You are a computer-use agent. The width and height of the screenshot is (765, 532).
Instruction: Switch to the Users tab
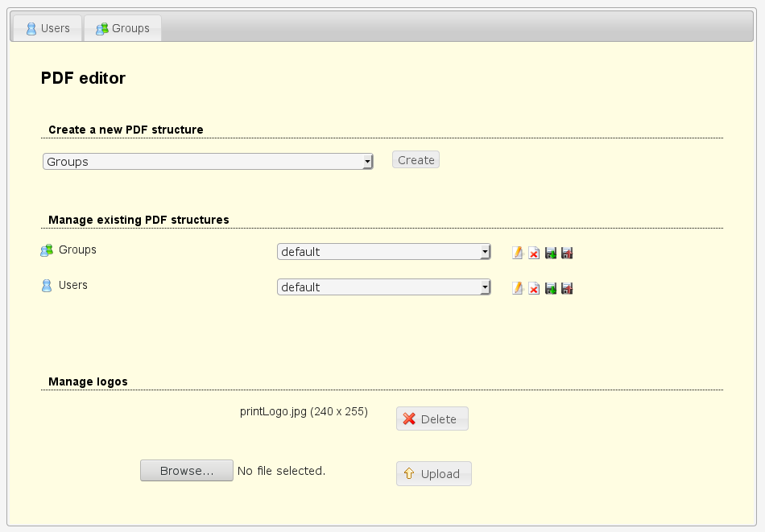point(48,28)
